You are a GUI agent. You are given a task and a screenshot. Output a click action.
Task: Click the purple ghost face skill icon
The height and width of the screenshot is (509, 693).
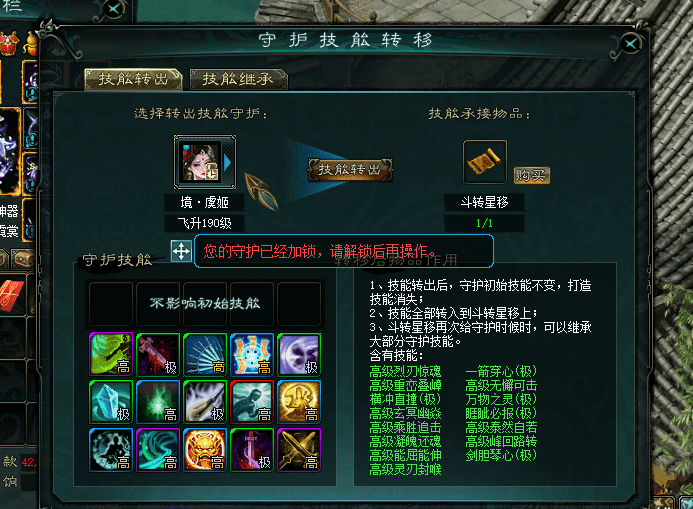click(x=299, y=354)
